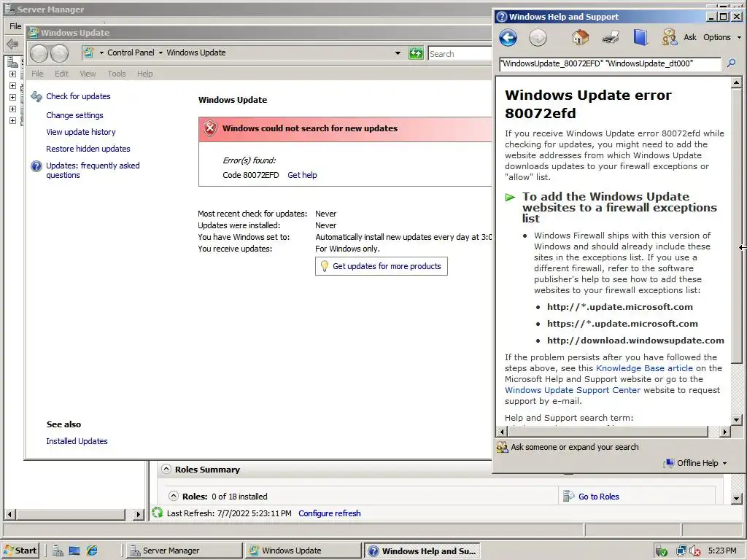Click the blue question mark FAQ icon

pos(36,166)
